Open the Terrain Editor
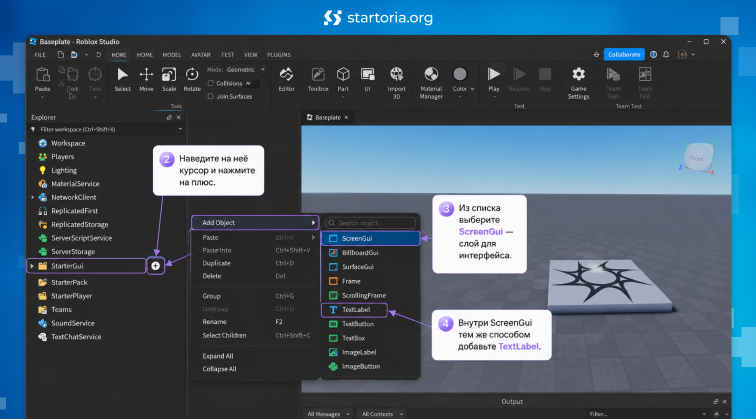This screenshot has width=756, height=419. click(286, 79)
